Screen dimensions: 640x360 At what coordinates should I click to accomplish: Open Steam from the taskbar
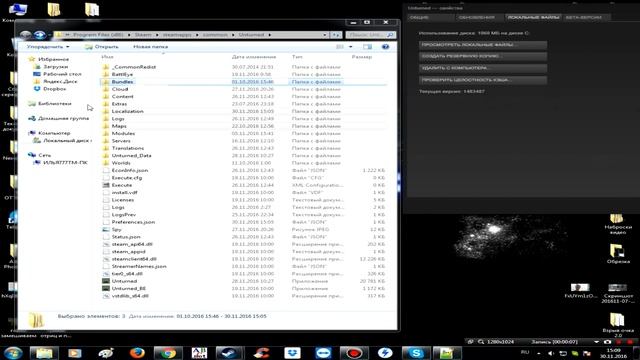(229, 353)
